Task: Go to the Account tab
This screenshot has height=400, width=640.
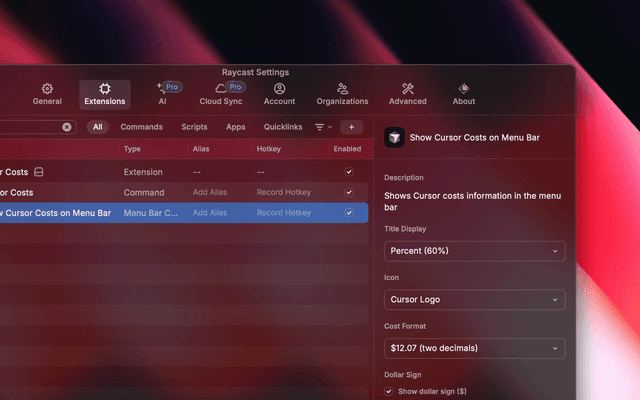Action: point(279,94)
